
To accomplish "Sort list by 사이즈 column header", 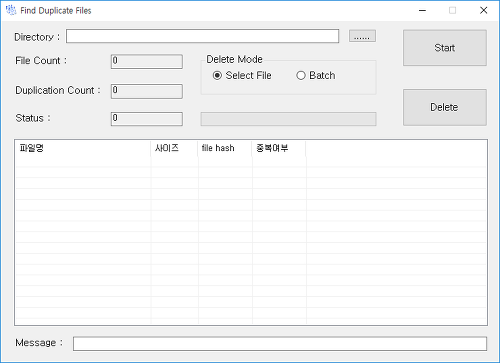I will coord(174,148).
